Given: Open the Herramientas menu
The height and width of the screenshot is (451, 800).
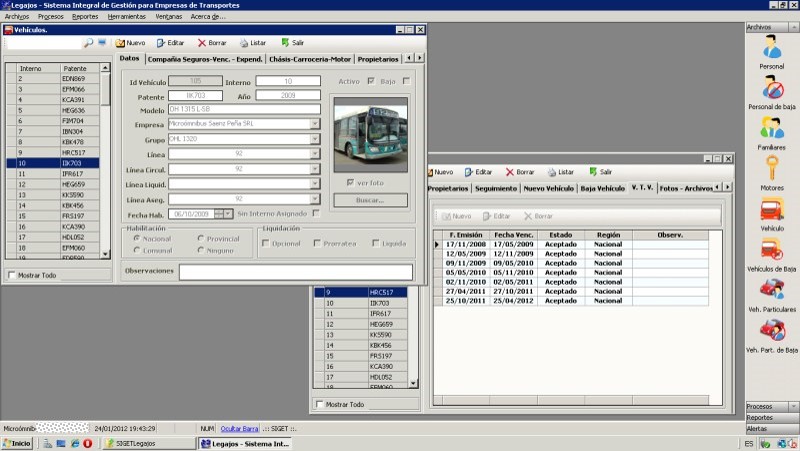Looking at the screenshot, I should coord(126,17).
